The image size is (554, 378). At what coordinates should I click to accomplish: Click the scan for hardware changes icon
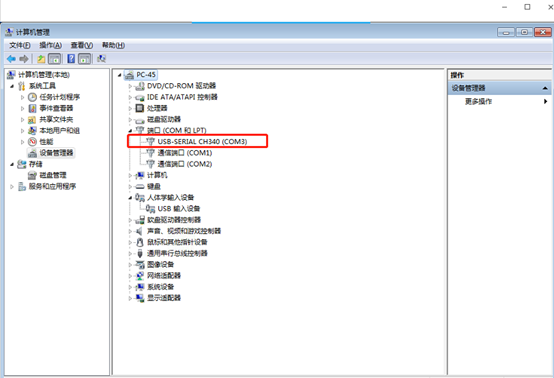101,59
